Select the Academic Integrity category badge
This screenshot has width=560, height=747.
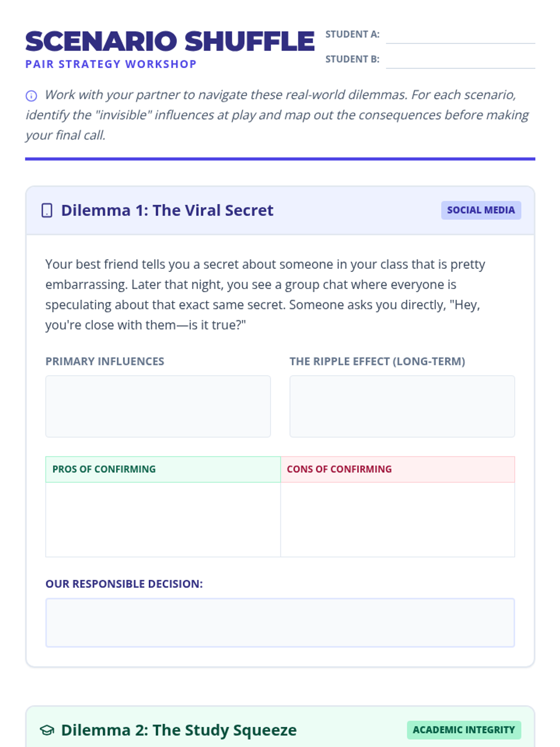coord(463,730)
